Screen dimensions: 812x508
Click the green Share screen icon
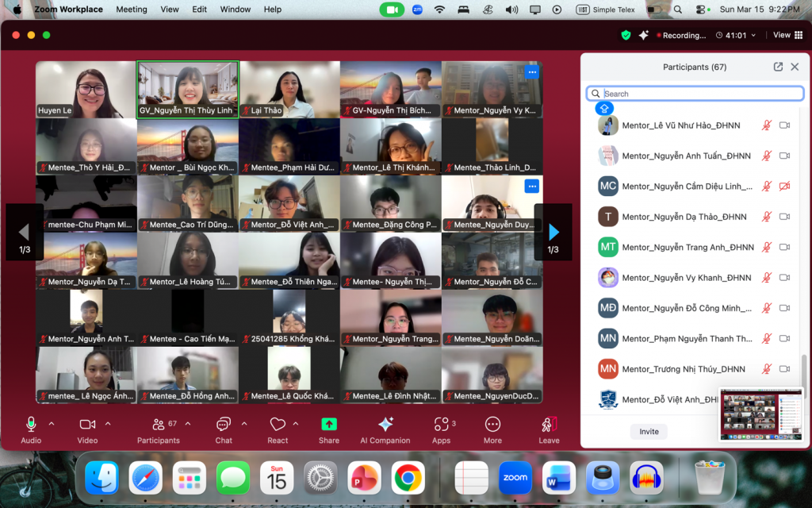pos(329,425)
